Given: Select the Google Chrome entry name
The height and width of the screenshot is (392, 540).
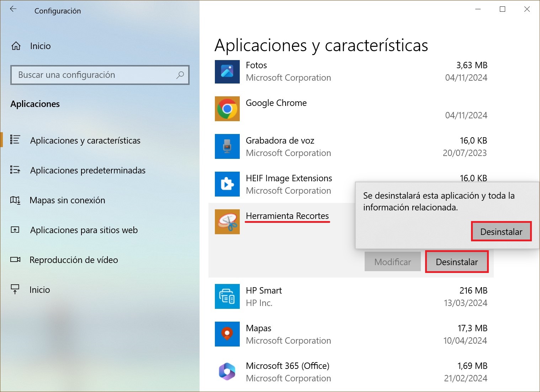Looking at the screenshot, I should 276,103.
